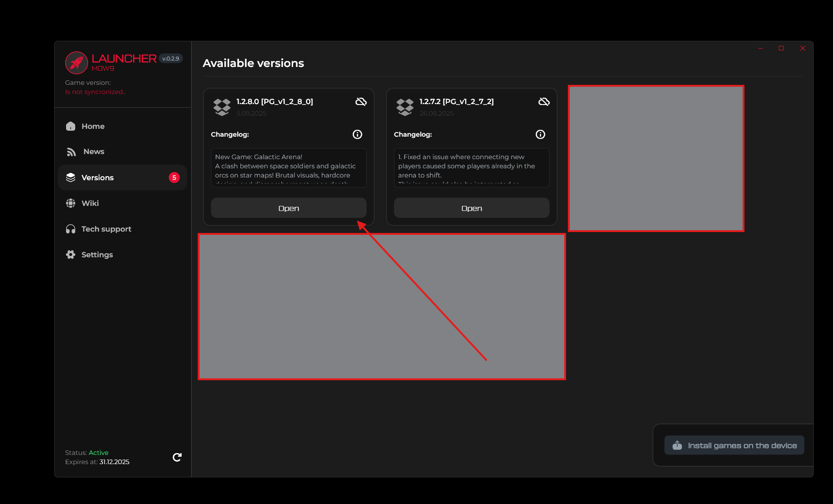Click the cloud-off icon on version 1.2.8.0

(x=361, y=102)
